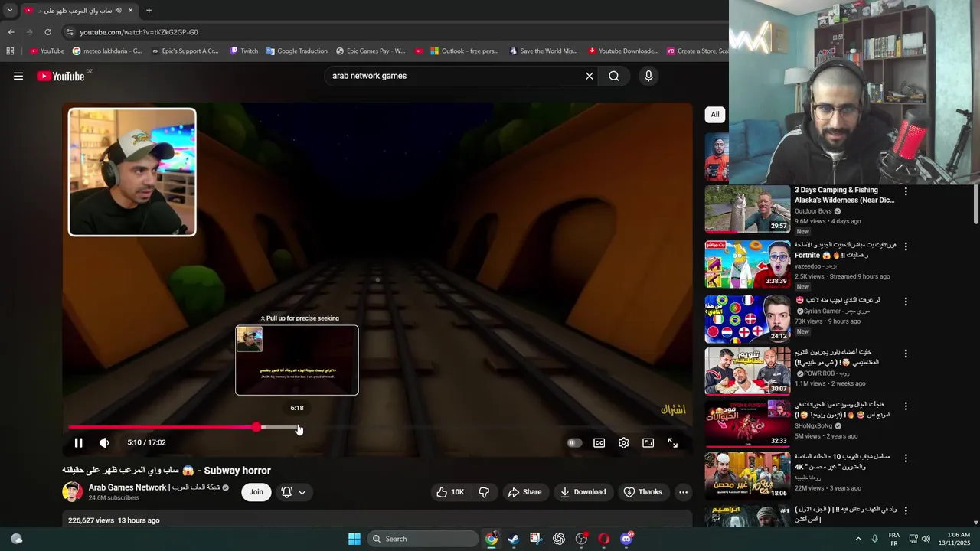Viewport: 980px width, 551px height.
Task: Open options for the POWR ROB video
Action: pyautogui.click(x=906, y=354)
